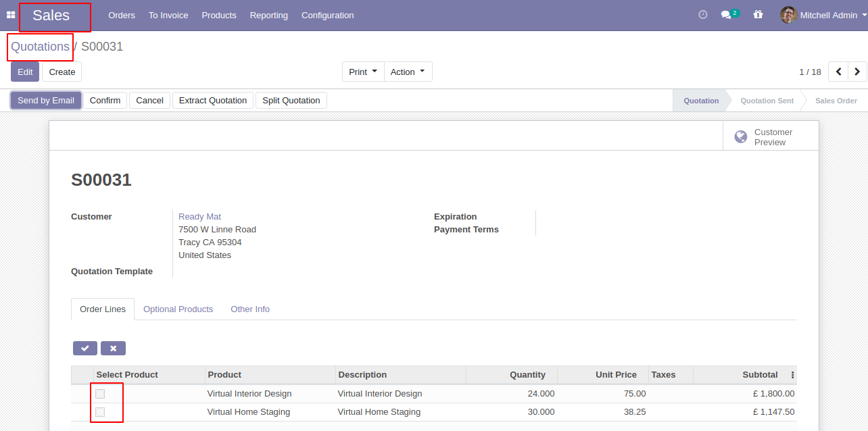Click the Edit button

tap(25, 72)
